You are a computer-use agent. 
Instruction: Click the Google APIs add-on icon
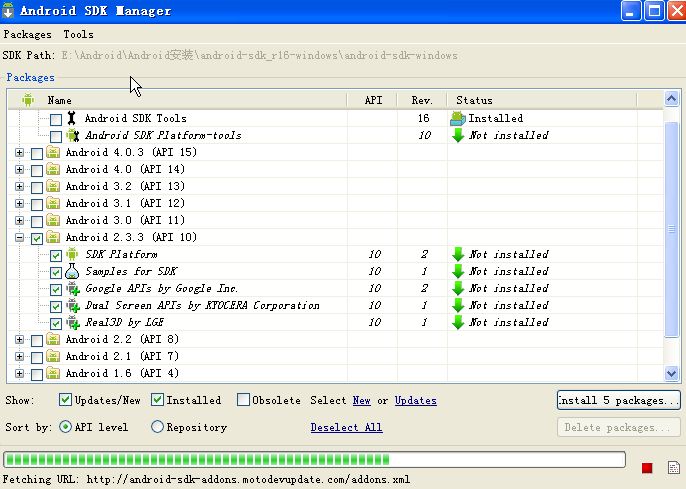pos(73,288)
